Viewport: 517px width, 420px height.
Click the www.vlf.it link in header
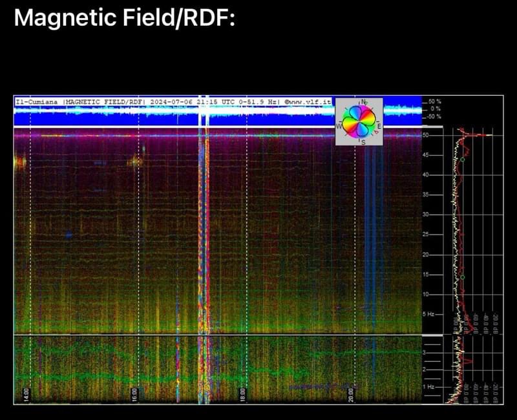tap(308, 101)
